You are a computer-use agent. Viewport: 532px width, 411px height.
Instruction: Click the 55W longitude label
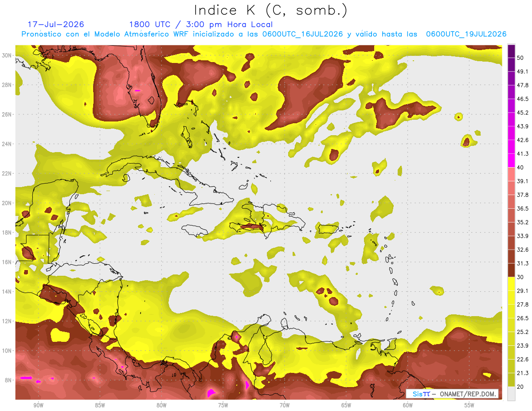point(469,405)
